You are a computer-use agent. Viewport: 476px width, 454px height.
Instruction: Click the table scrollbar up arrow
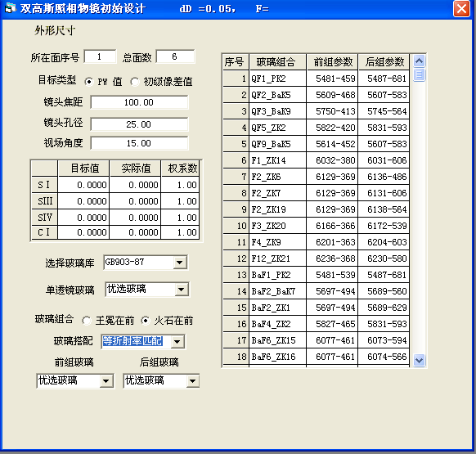point(420,61)
